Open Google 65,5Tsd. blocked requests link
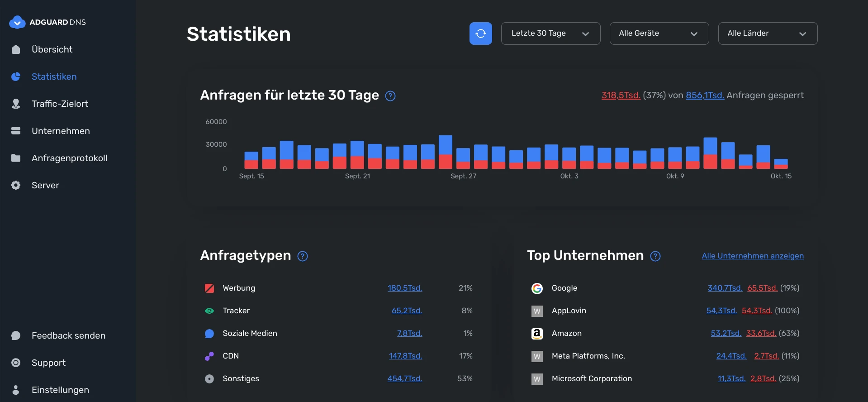This screenshot has height=402, width=868. [762, 288]
